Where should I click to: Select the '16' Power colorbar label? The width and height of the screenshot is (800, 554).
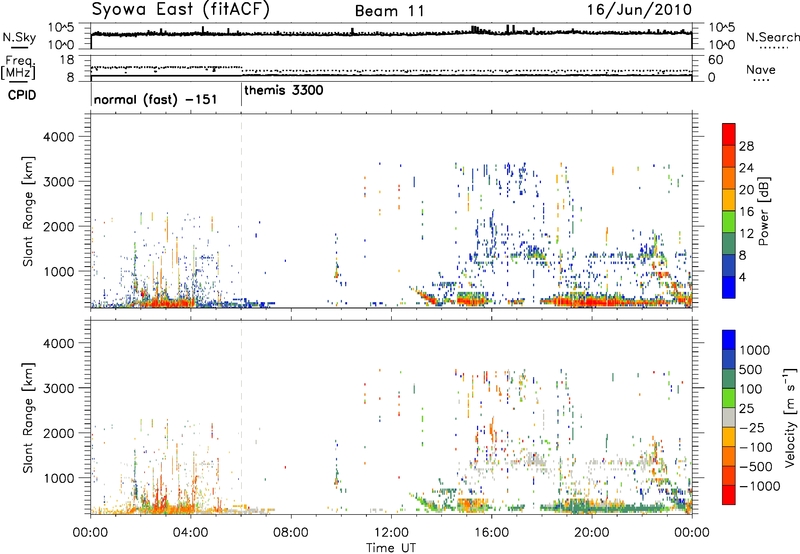coord(746,212)
